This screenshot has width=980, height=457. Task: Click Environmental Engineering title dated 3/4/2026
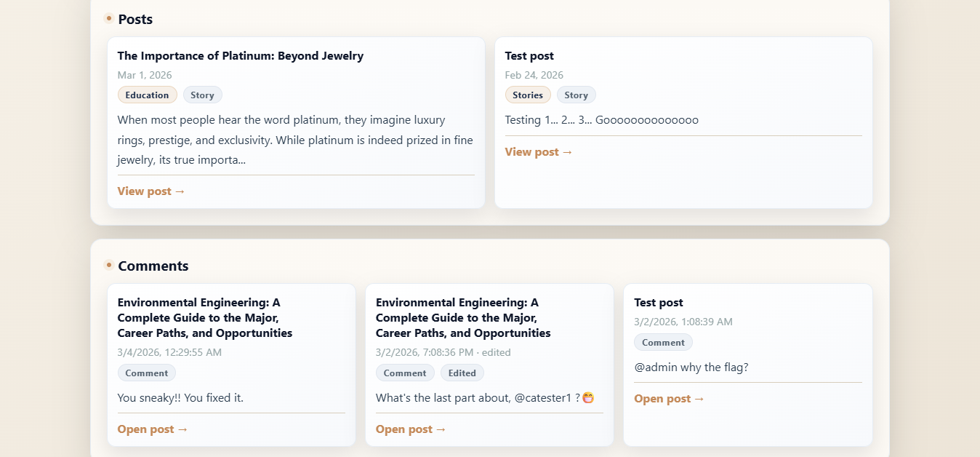coord(204,318)
